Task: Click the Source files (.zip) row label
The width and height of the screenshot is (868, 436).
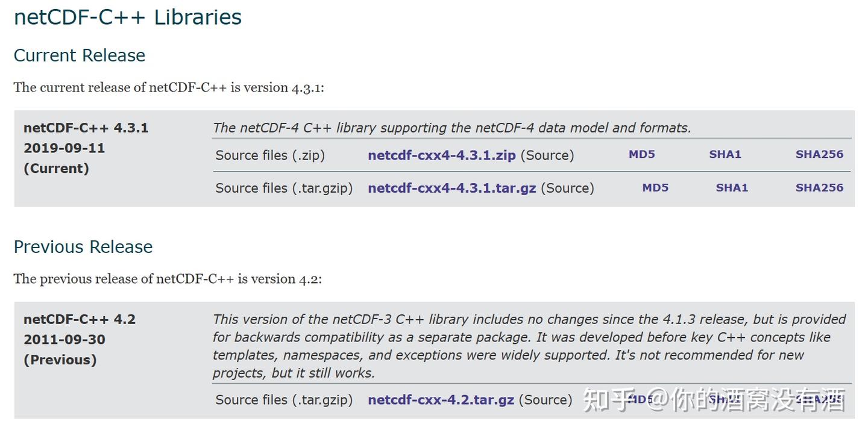Action: click(x=269, y=155)
